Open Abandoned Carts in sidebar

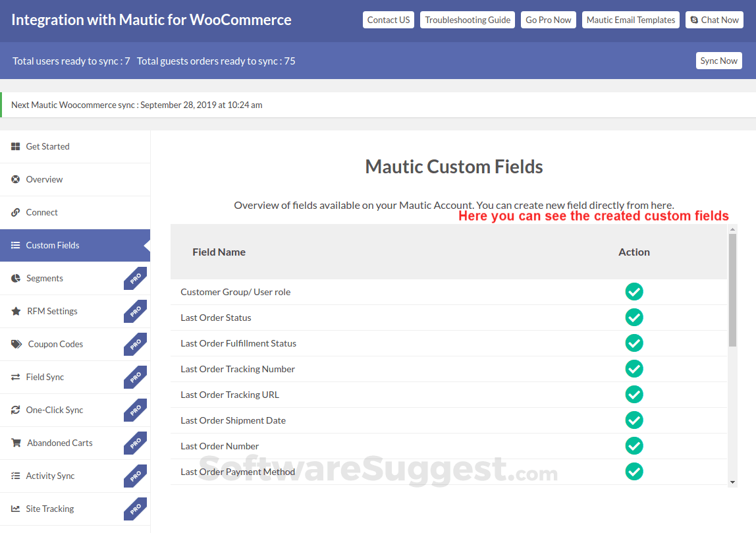pos(74,443)
